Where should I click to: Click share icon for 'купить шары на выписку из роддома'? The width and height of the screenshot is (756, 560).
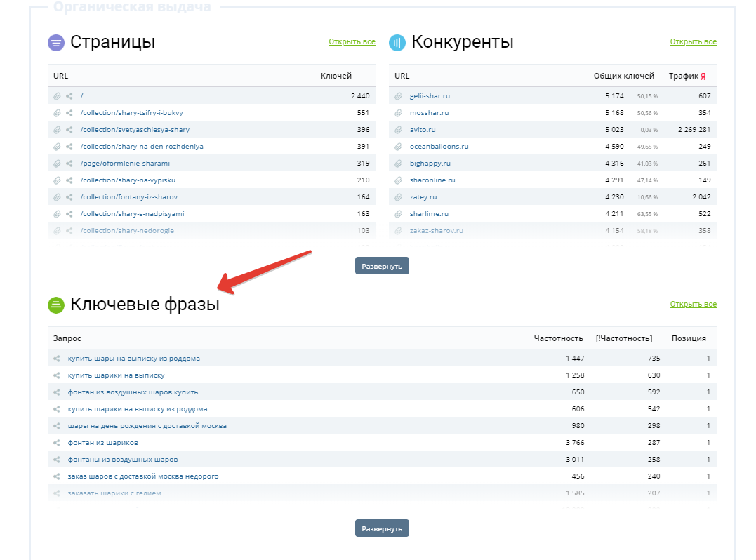pos(57,359)
